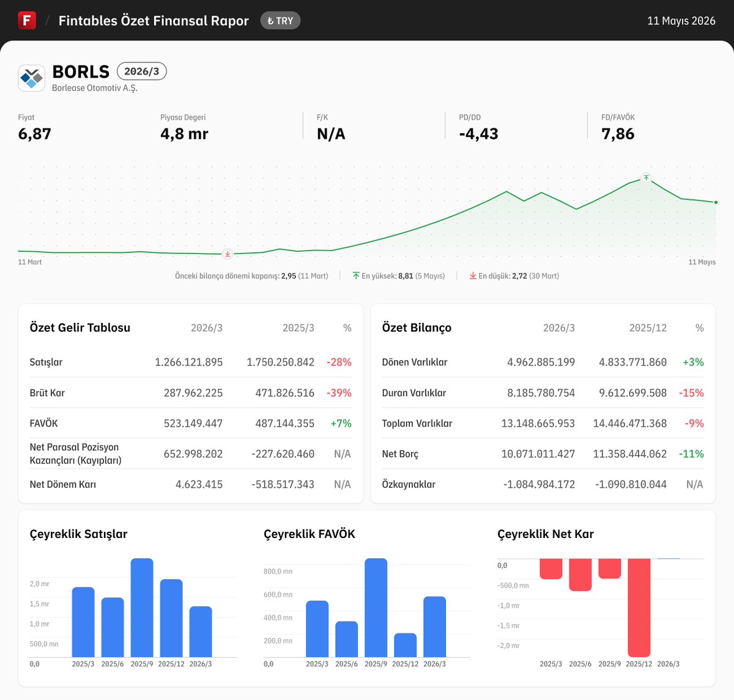This screenshot has height=700, width=734.
Task: Click the Borlease company logo icon
Action: coord(32,78)
